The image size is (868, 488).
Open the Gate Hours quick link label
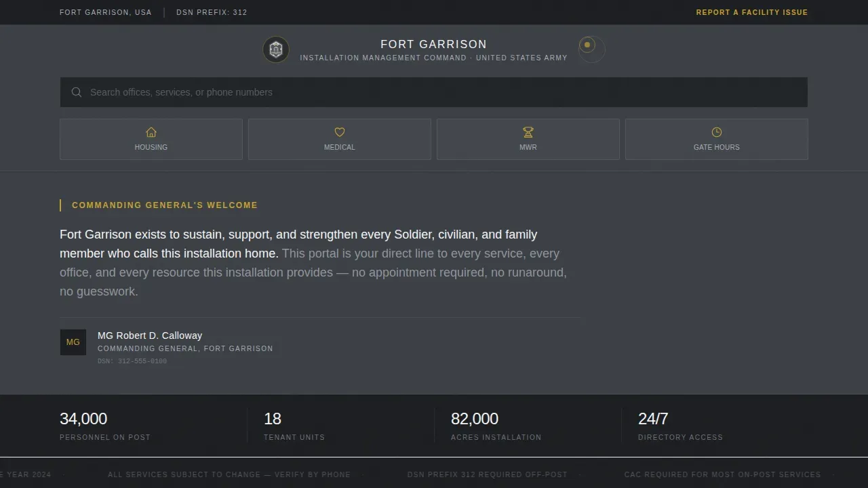point(717,147)
